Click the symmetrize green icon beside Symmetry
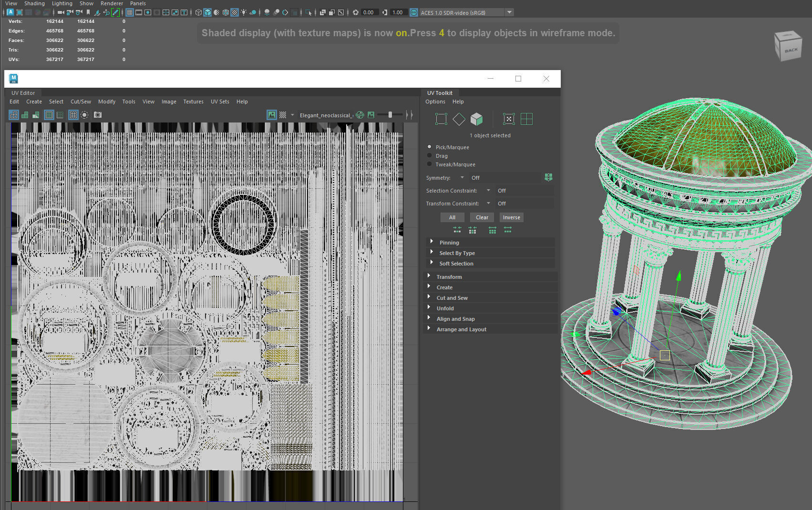812x510 pixels. pyautogui.click(x=548, y=177)
